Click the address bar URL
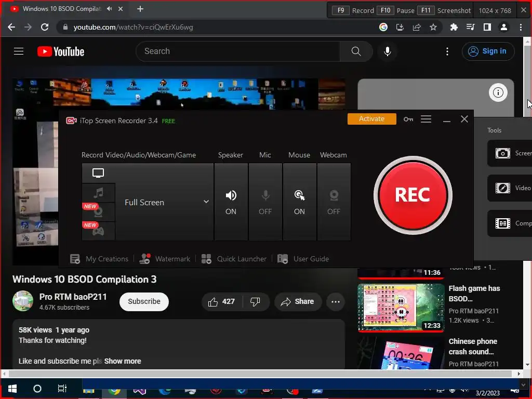532x399 pixels. tap(134, 27)
